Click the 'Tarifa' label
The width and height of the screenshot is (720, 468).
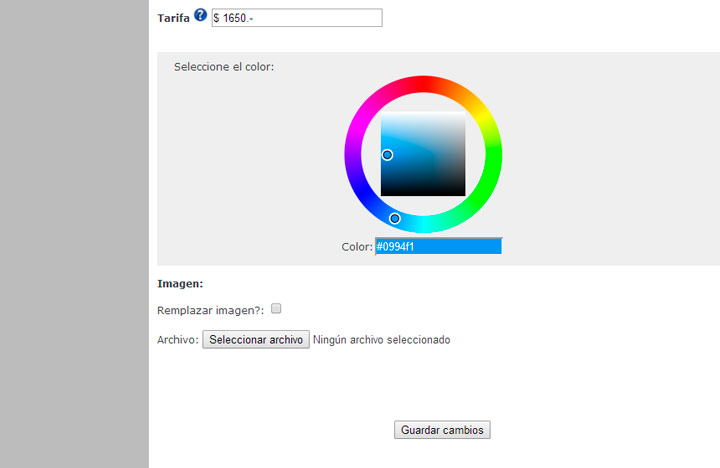pyautogui.click(x=174, y=18)
